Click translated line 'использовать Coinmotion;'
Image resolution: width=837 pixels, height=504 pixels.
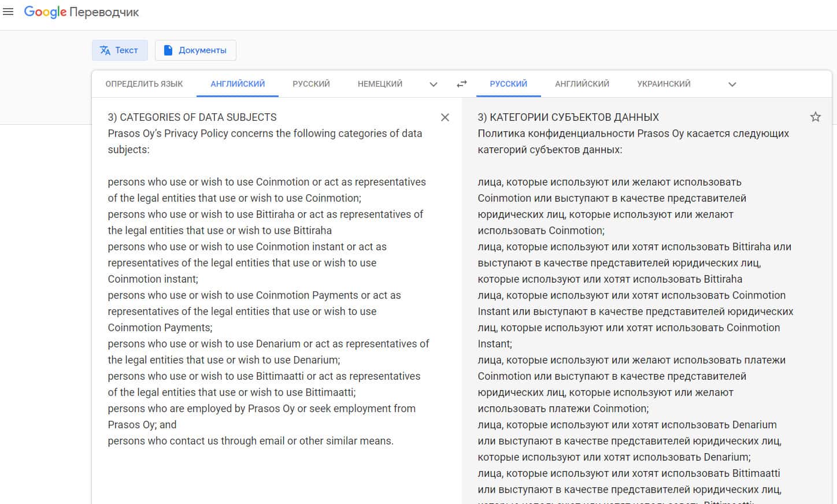point(541,231)
